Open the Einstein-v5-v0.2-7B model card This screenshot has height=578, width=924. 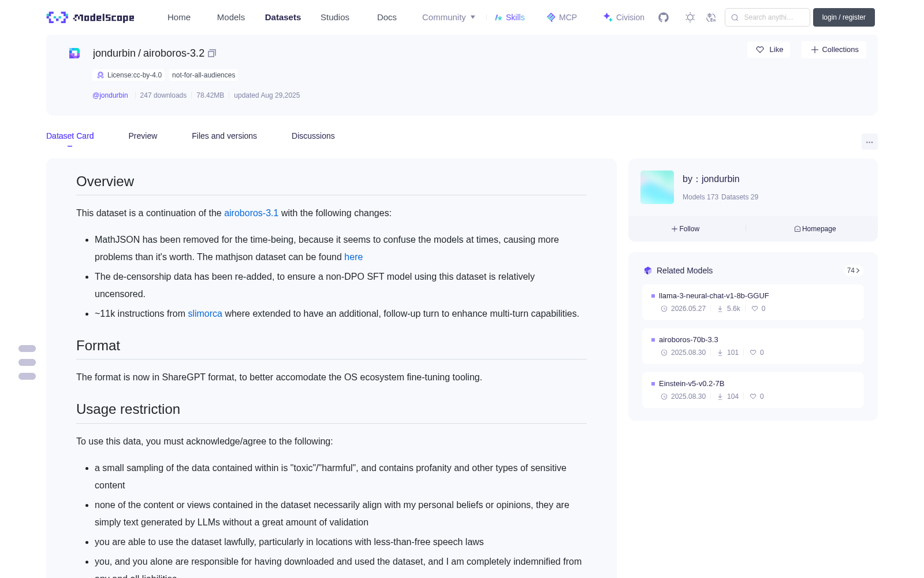753,390
